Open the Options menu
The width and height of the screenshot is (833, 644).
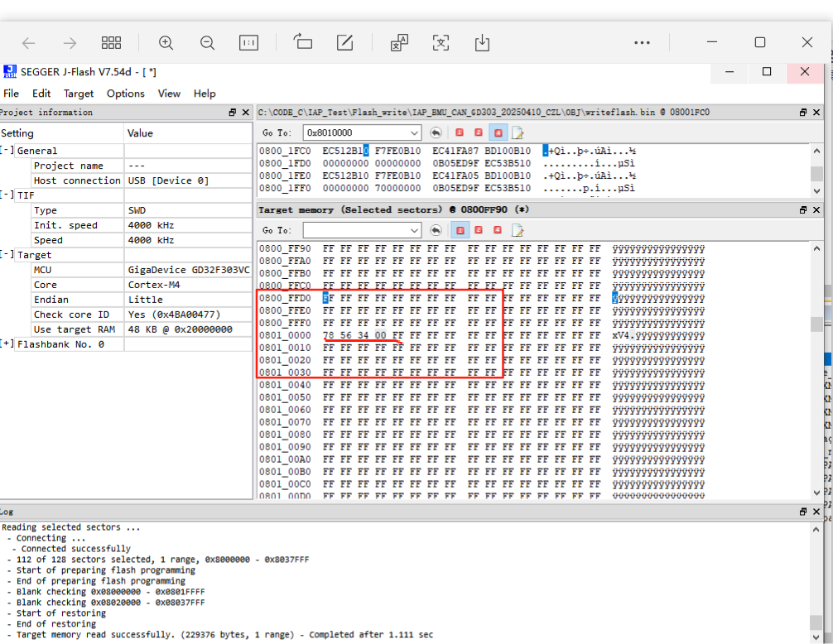(125, 94)
